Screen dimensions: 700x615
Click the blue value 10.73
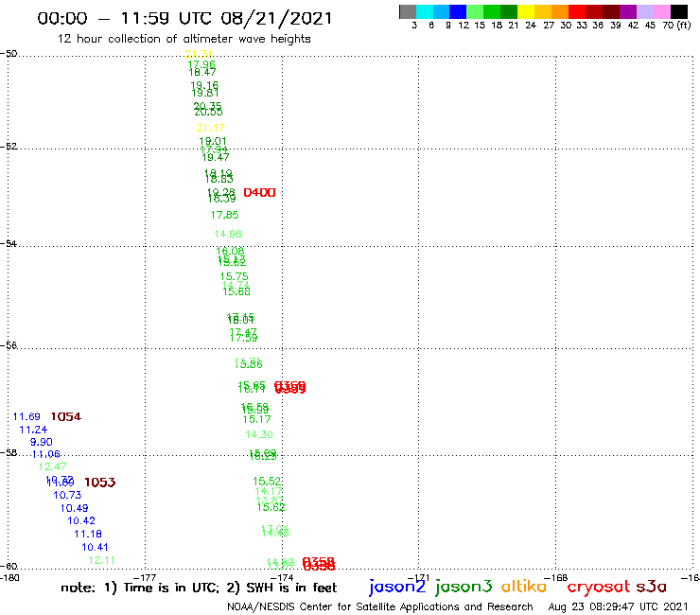pyautogui.click(x=67, y=495)
